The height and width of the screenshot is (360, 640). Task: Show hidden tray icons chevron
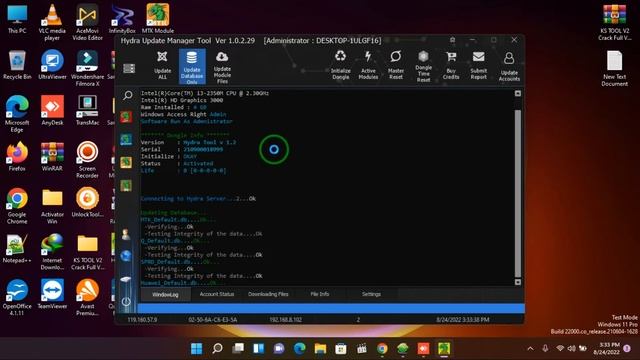(530, 349)
